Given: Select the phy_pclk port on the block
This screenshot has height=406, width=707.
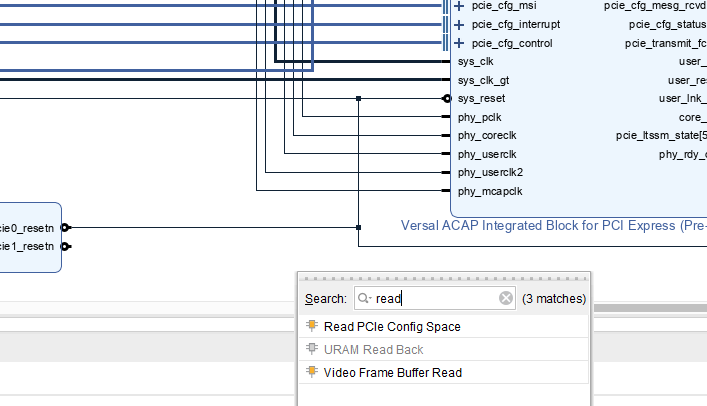Looking at the screenshot, I should (479, 117).
